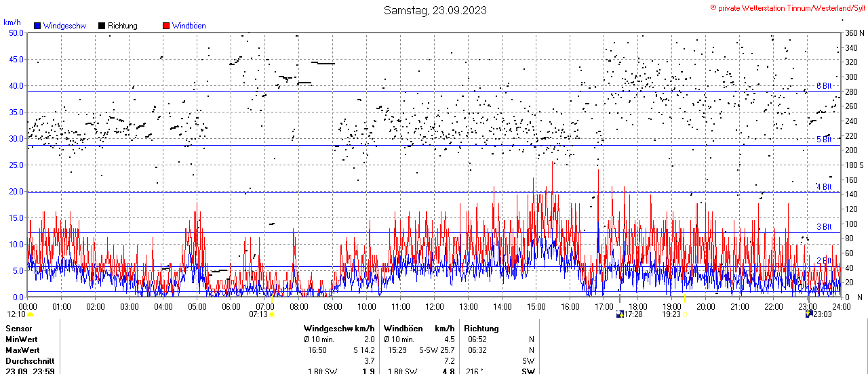Click the '50.0' y-axis value

click(x=16, y=33)
